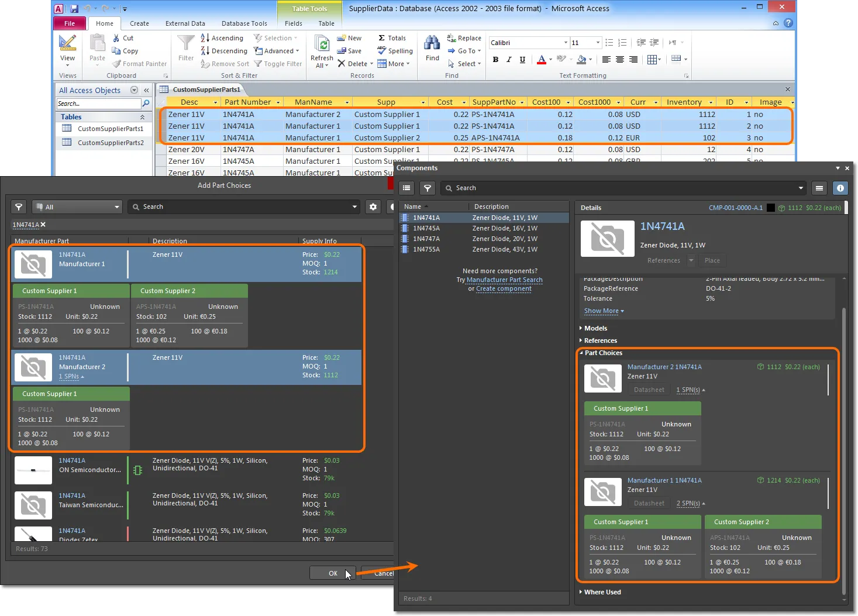The height and width of the screenshot is (616, 858).
Task: Toggle Filter in Sort & Filter group
Action: [278, 64]
